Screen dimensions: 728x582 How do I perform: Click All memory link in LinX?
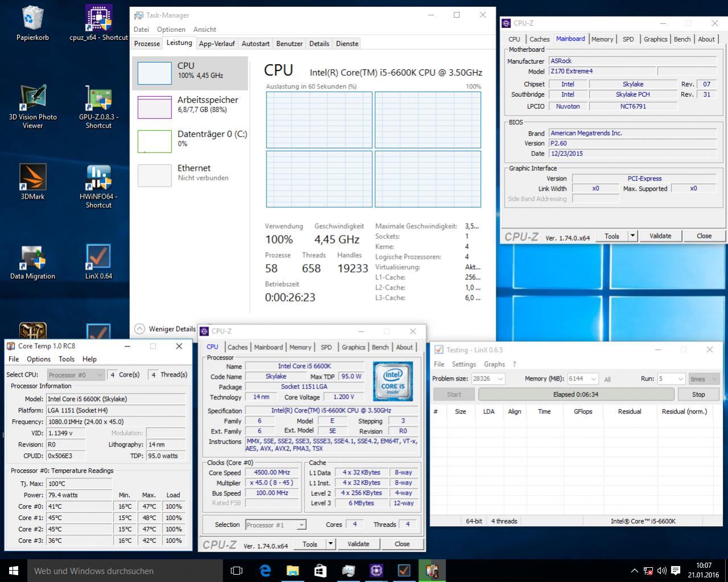pos(607,379)
